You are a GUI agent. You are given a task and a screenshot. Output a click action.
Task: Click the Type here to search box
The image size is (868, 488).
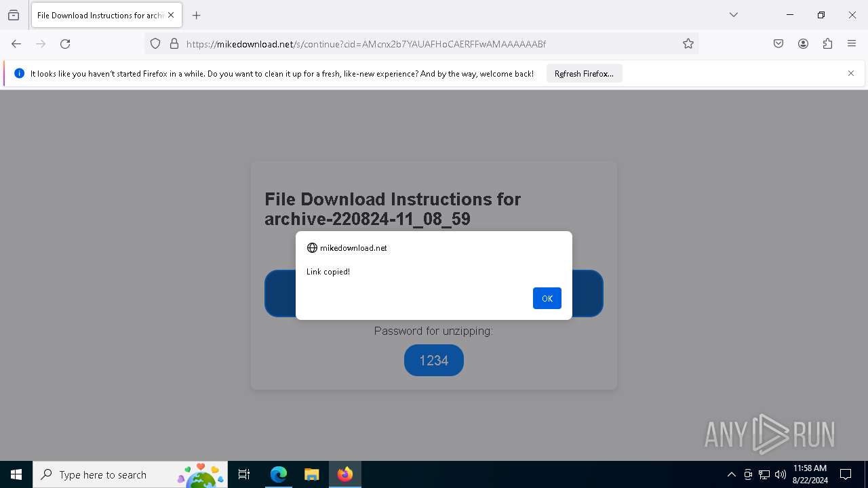tap(130, 474)
